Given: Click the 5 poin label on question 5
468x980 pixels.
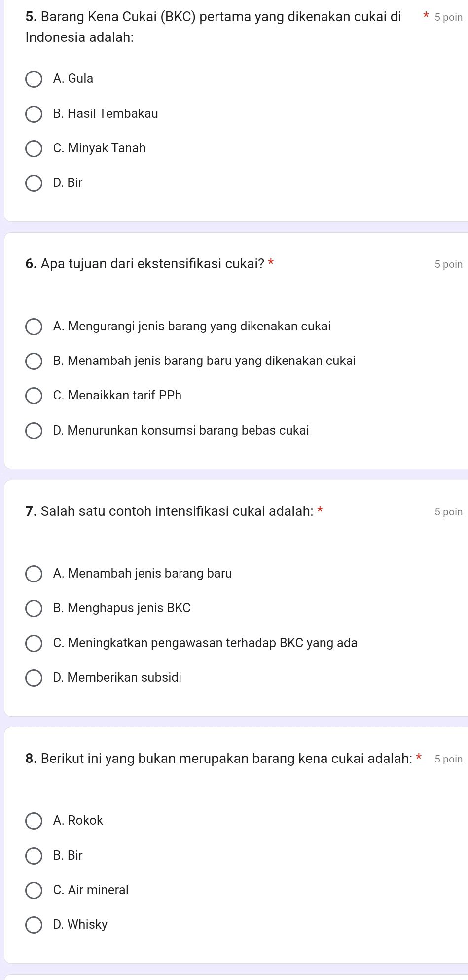Looking at the screenshot, I should point(449,17).
